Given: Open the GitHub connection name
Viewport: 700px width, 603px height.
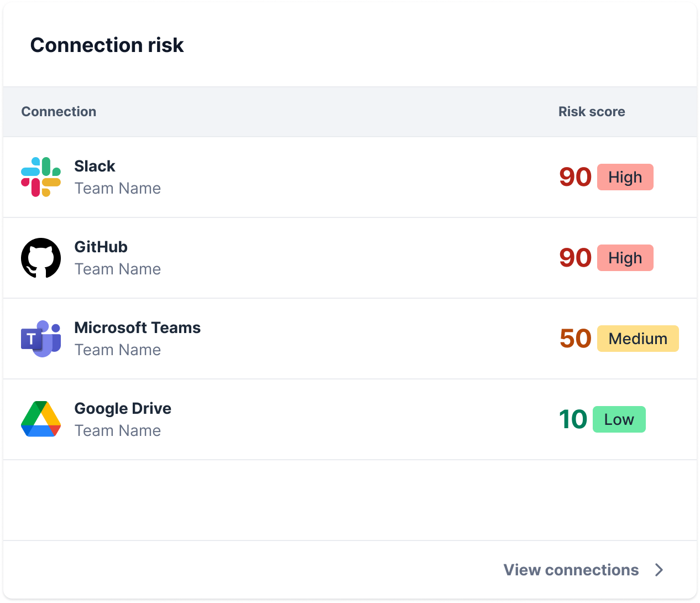Looking at the screenshot, I should click(101, 247).
